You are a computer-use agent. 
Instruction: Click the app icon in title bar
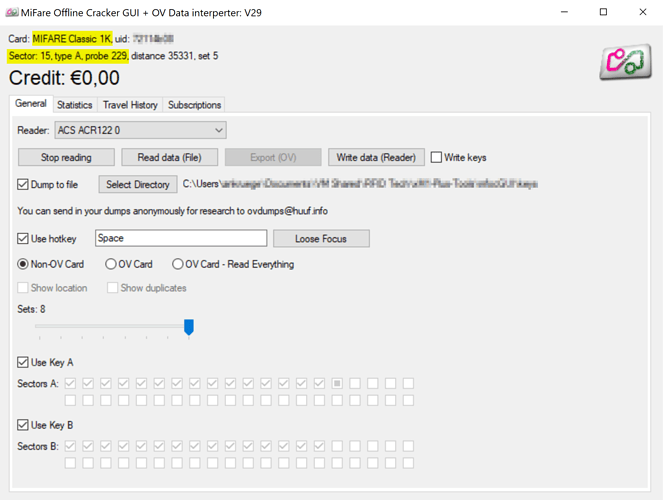pos(11,12)
